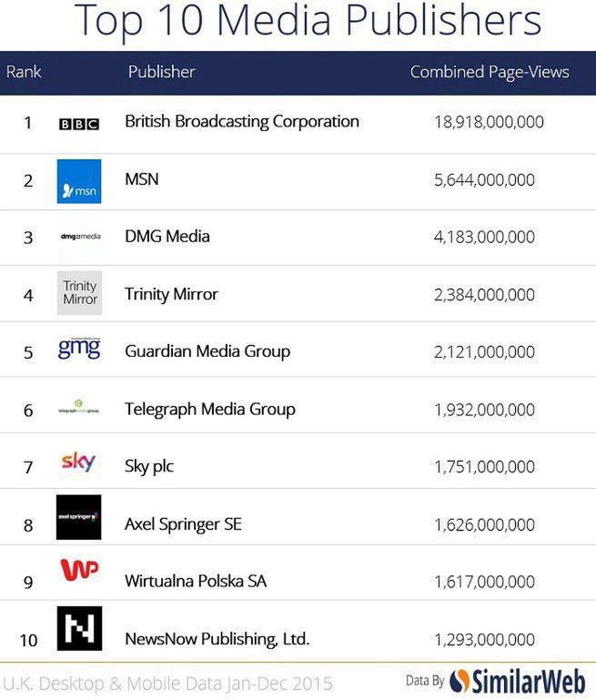Click the Axel Springer black logo
This screenshot has height=700, width=596.
click(78, 518)
